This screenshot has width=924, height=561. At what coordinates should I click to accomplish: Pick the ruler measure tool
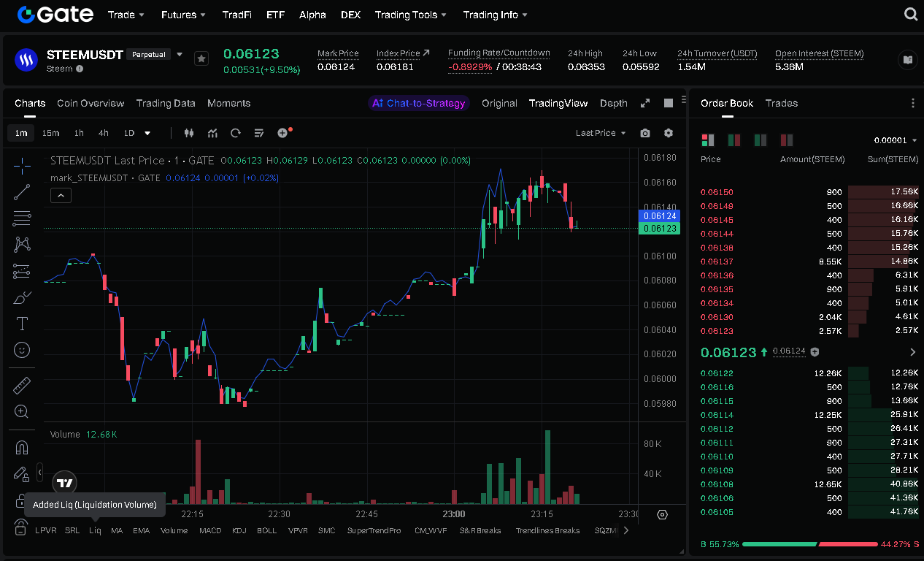(x=22, y=385)
